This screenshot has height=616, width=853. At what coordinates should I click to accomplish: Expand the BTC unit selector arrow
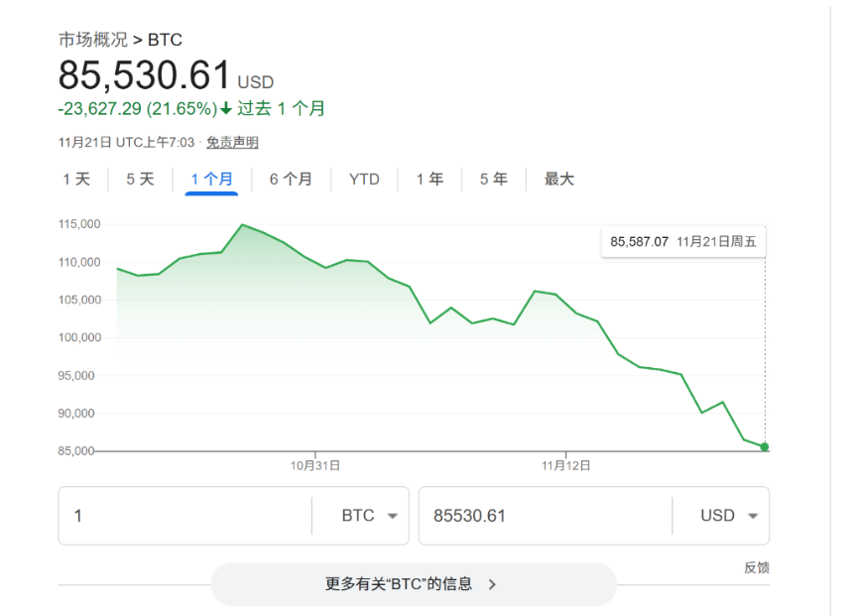click(x=393, y=516)
